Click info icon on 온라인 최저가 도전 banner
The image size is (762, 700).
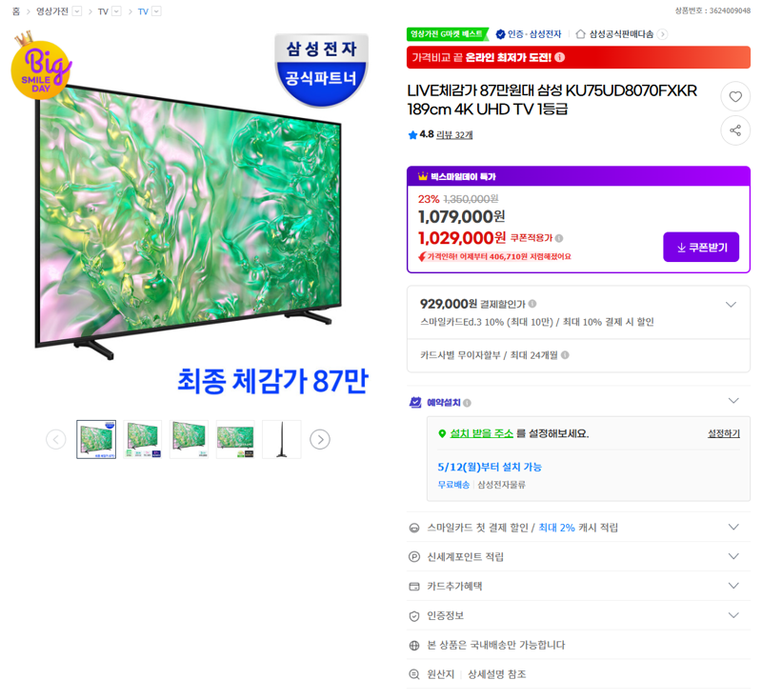pyautogui.click(x=560, y=57)
